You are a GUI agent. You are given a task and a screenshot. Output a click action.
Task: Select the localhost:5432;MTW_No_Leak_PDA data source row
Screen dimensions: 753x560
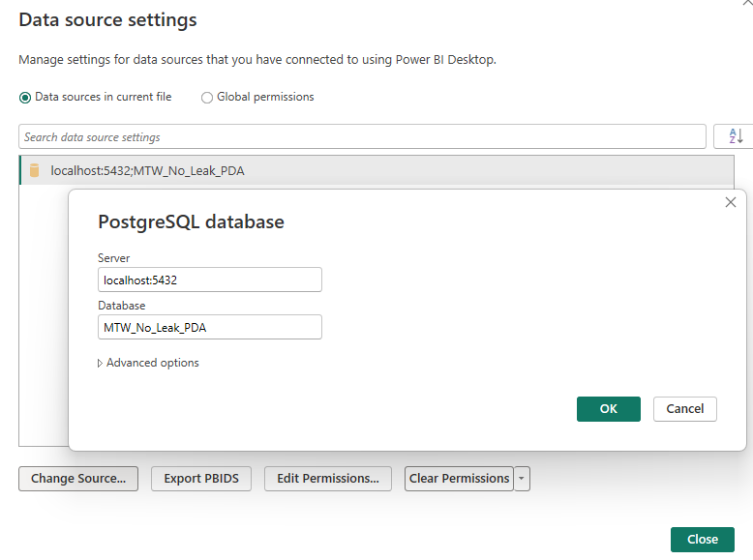(376, 170)
